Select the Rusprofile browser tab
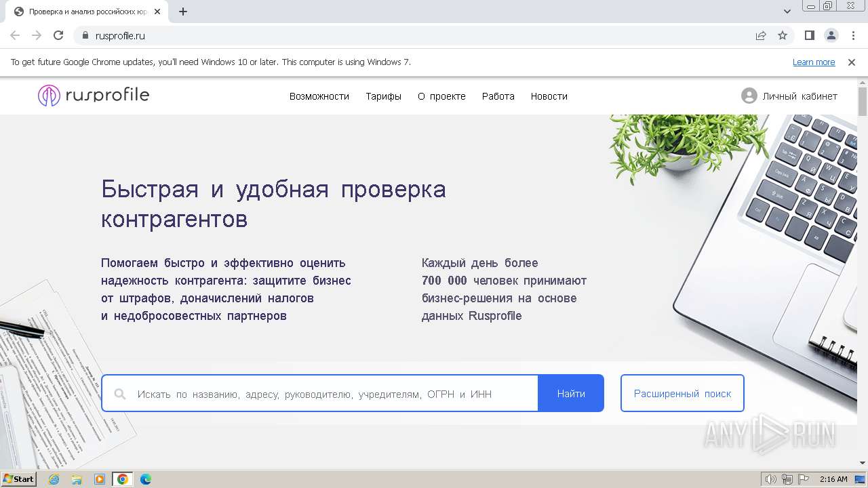Viewport: 868px width, 488px height. coord(87,12)
